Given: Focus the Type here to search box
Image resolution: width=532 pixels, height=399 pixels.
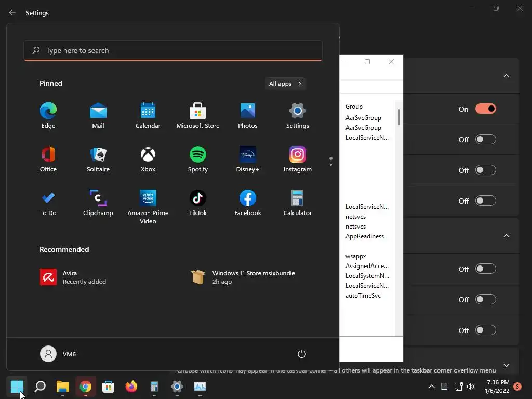Looking at the screenshot, I should tap(173, 50).
